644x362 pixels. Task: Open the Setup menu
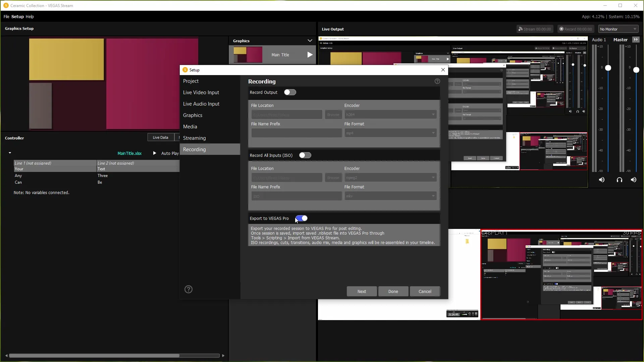pos(17,16)
